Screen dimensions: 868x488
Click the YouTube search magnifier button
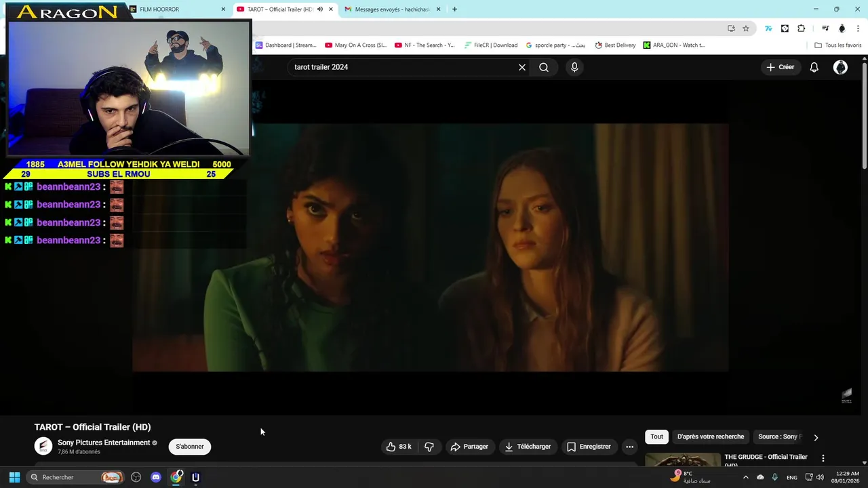tap(544, 67)
